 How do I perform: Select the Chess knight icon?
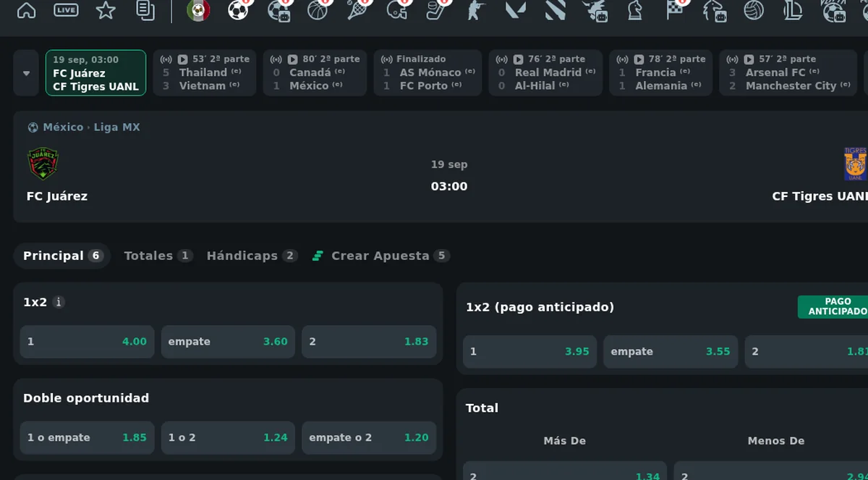[634, 10]
